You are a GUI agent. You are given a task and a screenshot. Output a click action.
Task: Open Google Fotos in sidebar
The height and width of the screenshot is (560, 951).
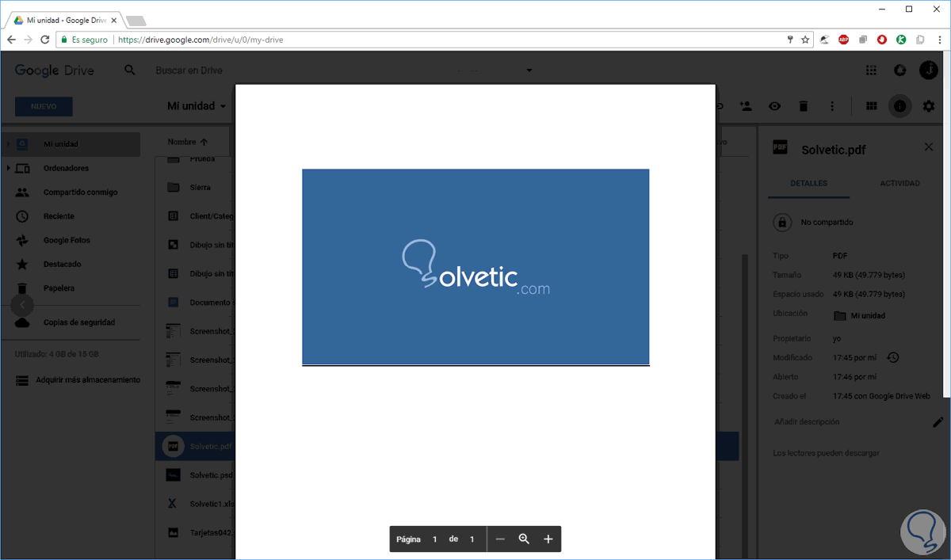[x=67, y=240]
